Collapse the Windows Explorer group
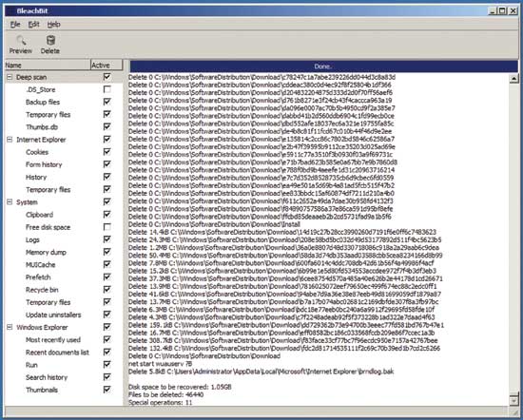The width and height of the screenshot is (523, 420). click(x=10, y=327)
